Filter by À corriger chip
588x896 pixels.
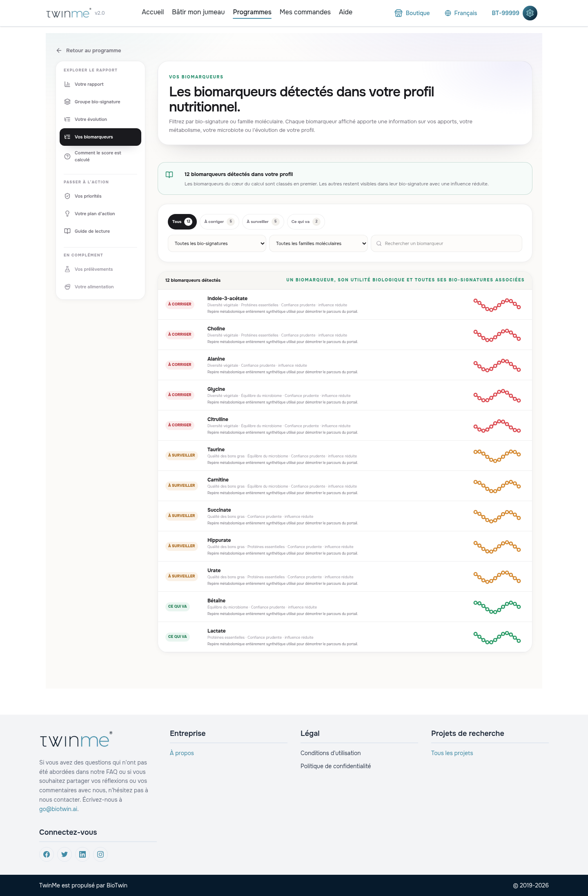[219, 222]
